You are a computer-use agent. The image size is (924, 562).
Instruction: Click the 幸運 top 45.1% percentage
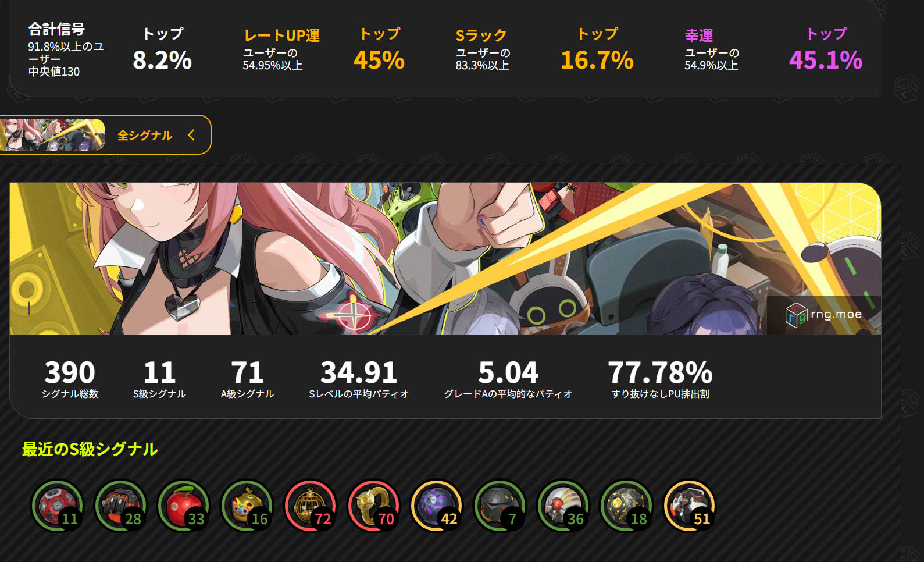[826, 60]
